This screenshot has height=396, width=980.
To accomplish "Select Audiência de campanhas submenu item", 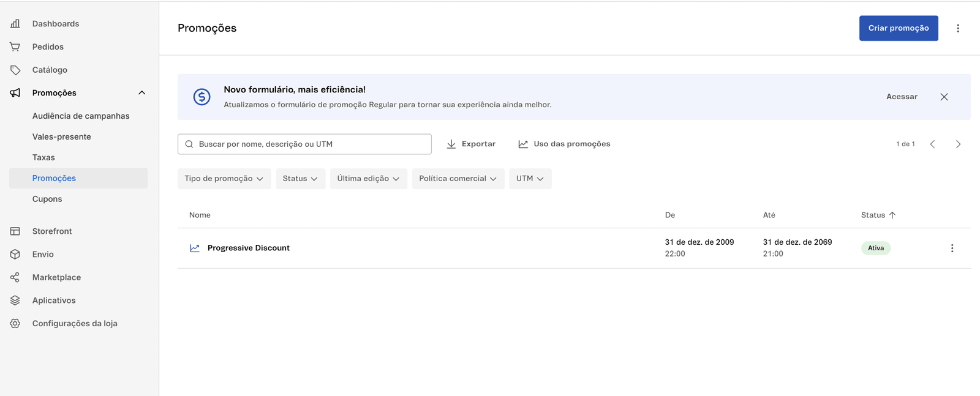I will tap(81, 116).
